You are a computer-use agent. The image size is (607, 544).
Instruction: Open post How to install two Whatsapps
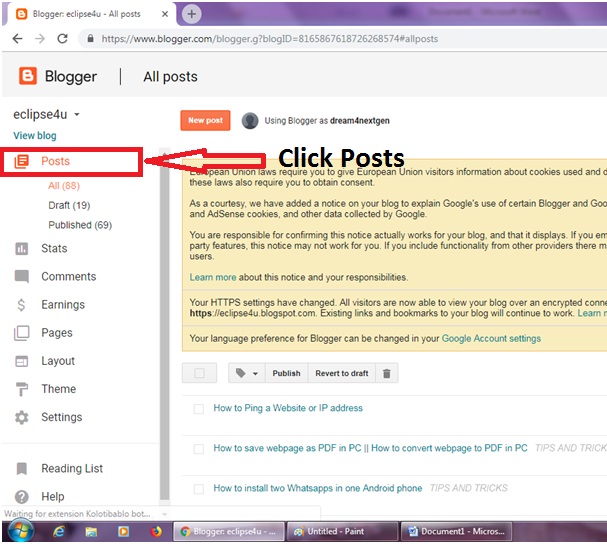(x=318, y=488)
